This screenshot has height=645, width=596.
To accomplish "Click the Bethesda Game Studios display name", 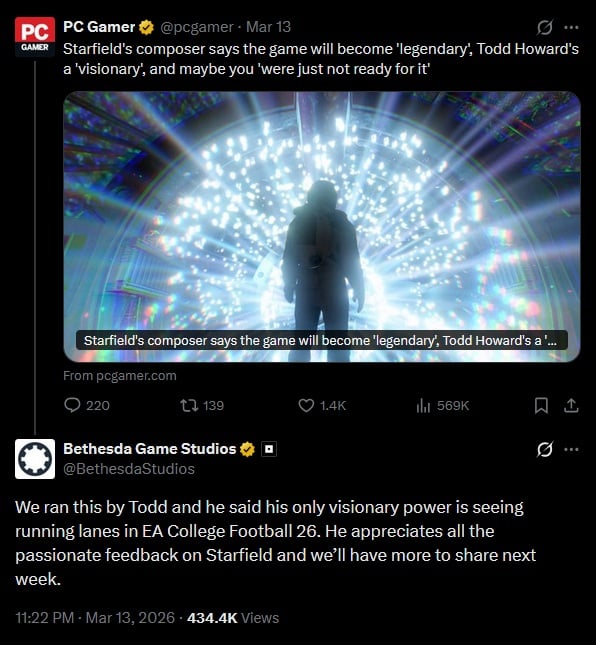I will coord(150,449).
